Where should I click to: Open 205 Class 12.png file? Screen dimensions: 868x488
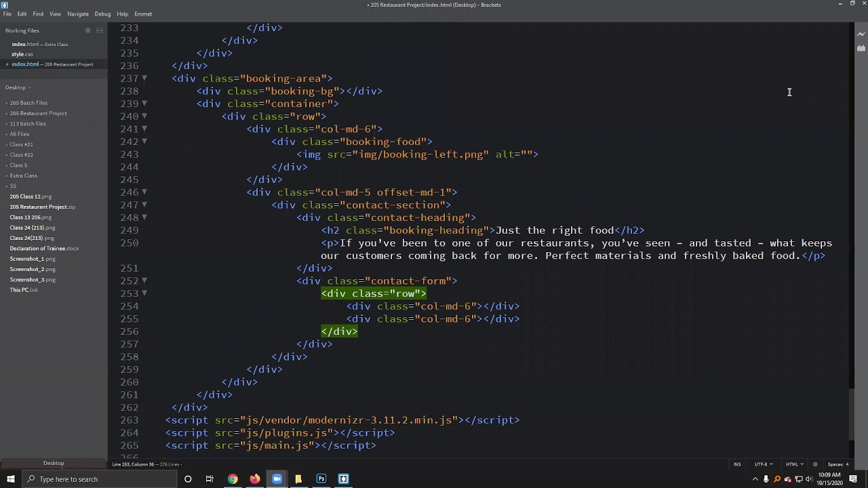coord(31,197)
